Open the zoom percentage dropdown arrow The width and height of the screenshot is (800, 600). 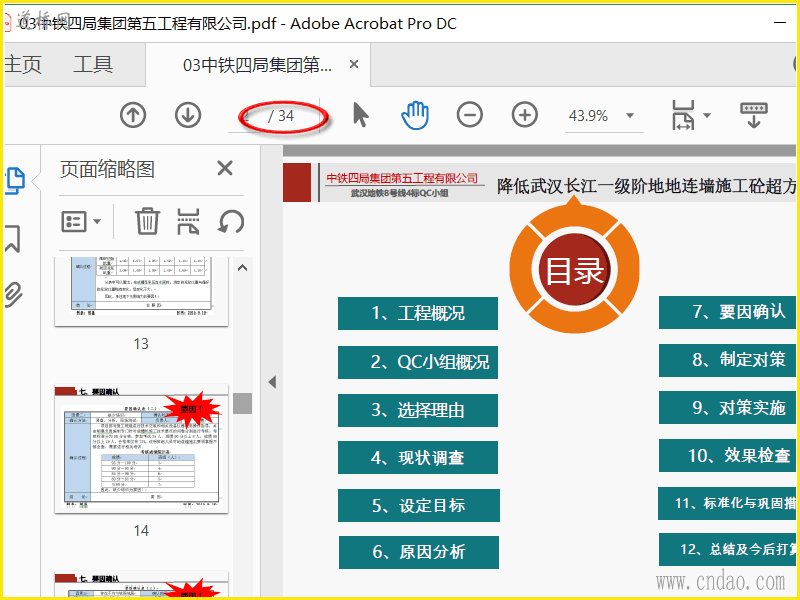pos(630,115)
